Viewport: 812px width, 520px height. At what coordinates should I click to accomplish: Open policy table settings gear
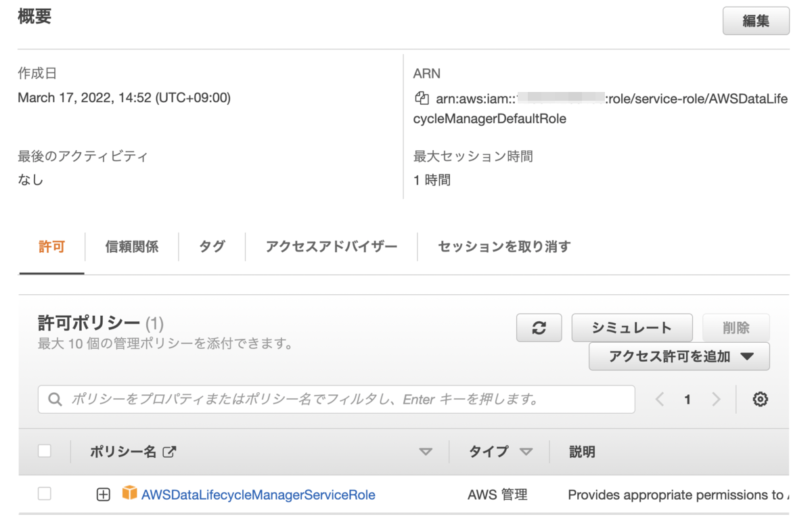point(761,400)
